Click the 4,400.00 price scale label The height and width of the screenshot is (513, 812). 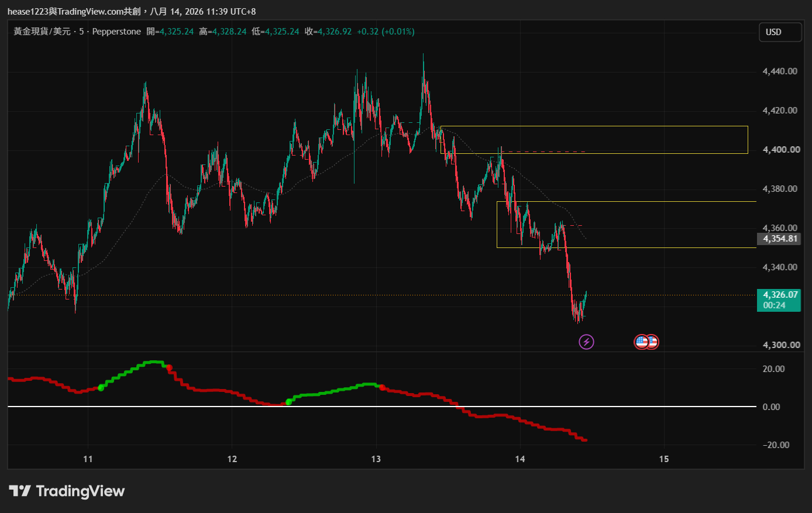[x=782, y=150]
